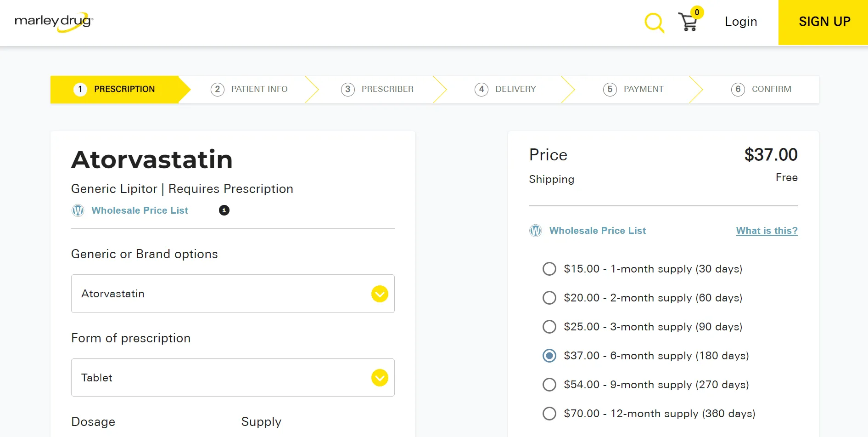Open the shopping cart icon
868x437 pixels.
(688, 22)
